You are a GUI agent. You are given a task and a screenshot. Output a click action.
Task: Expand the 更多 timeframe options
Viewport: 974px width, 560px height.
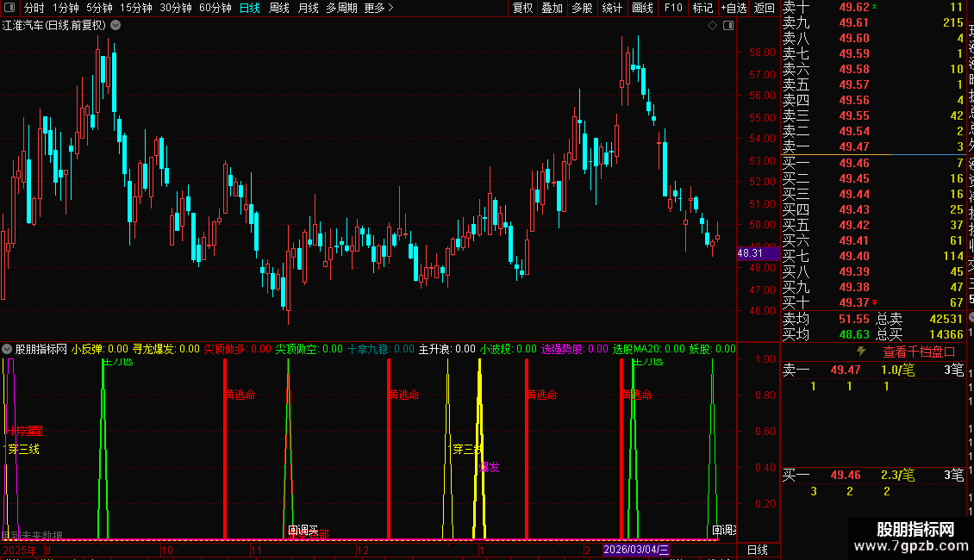pyautogui.click(x=379, y=8)
